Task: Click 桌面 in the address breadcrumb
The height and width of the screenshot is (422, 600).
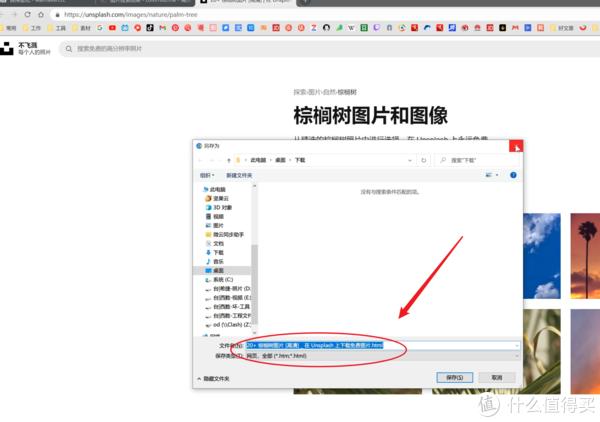Action: point(280,160)
